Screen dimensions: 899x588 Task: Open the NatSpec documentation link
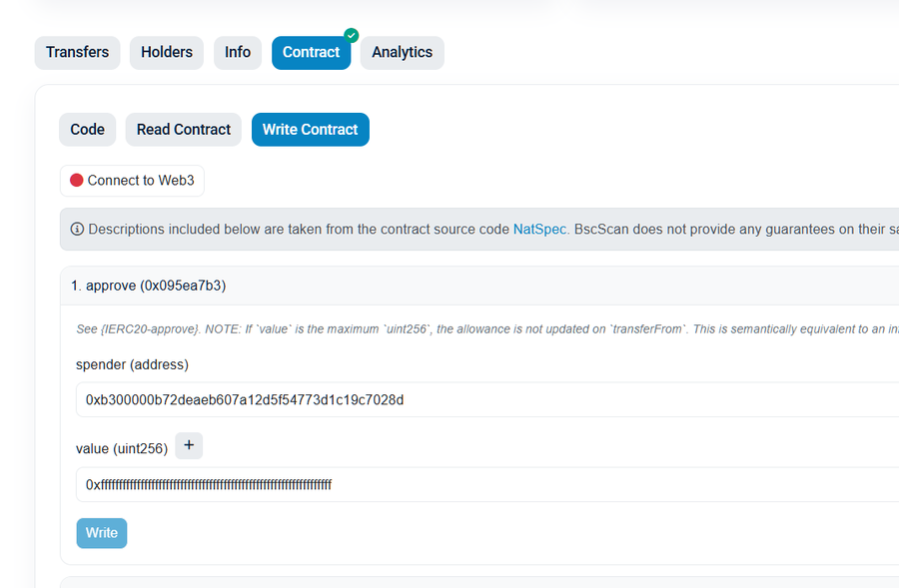[x=539, y=230]
